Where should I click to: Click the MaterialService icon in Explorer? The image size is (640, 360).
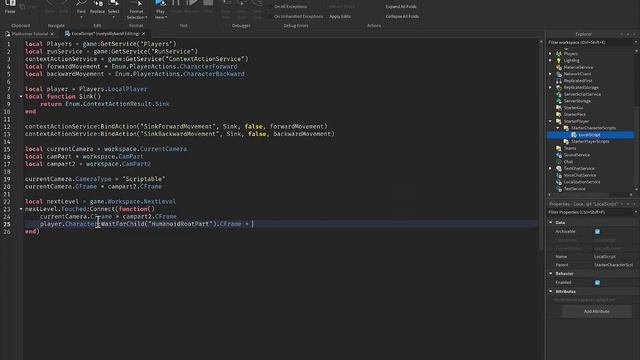click(559, 67)
